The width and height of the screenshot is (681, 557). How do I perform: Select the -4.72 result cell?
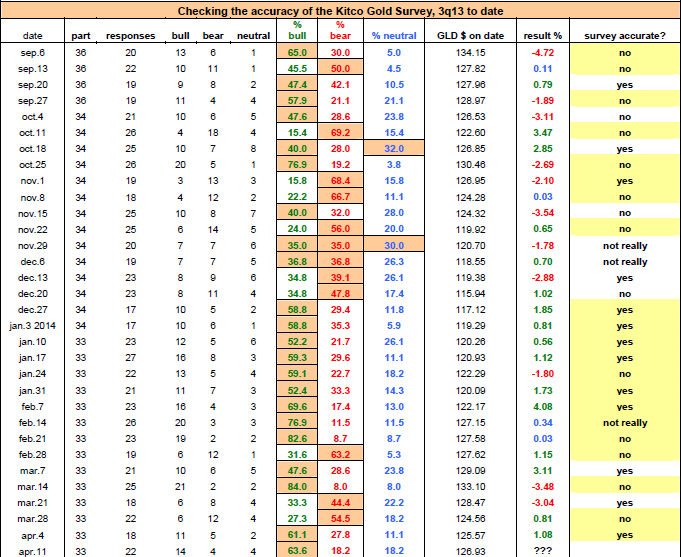542,53
